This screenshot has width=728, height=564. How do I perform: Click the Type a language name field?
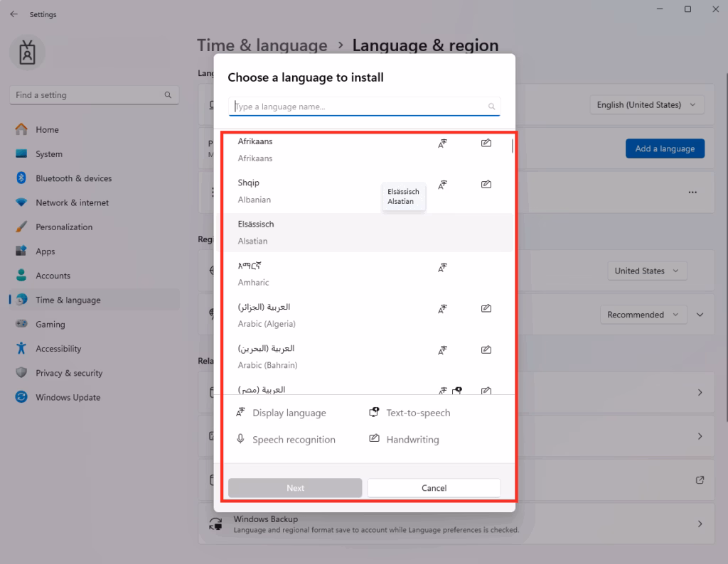tap(364, 107)
